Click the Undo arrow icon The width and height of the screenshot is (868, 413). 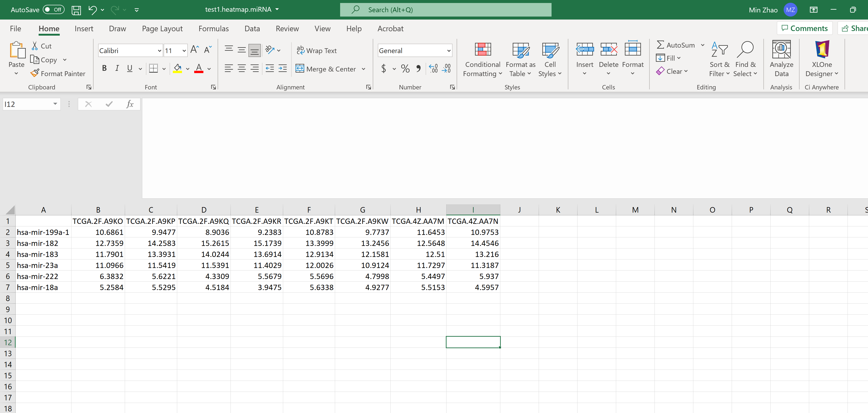point(92,10)
